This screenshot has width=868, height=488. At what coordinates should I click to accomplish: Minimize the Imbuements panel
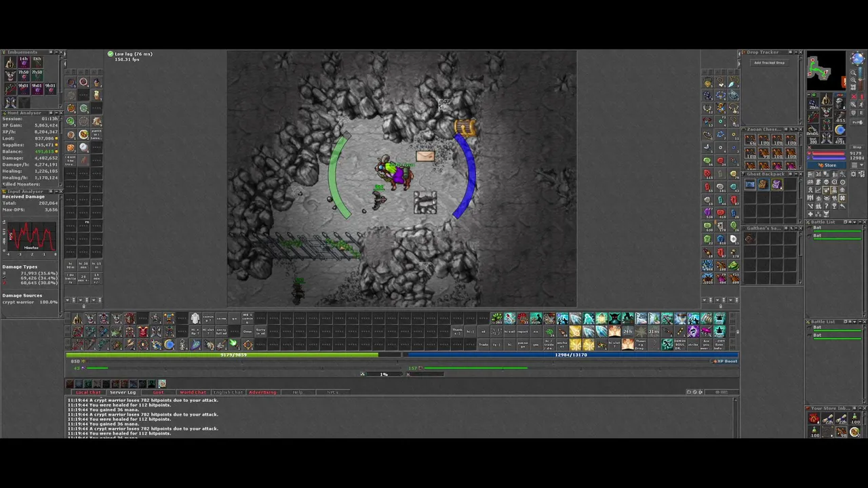pyautogui.click(x=56, y=52)
